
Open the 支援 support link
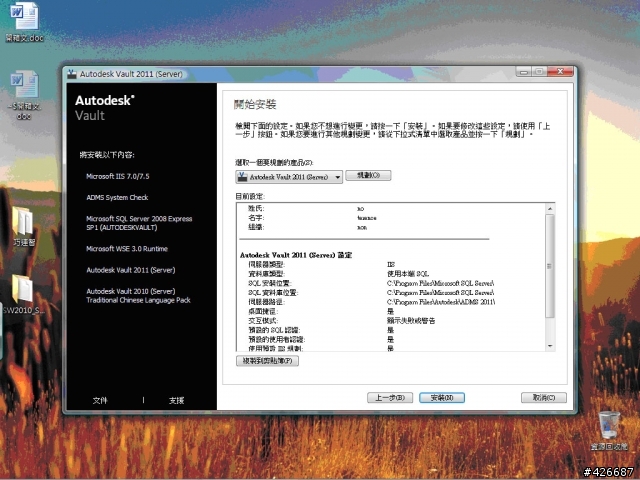tap(176, 400)
